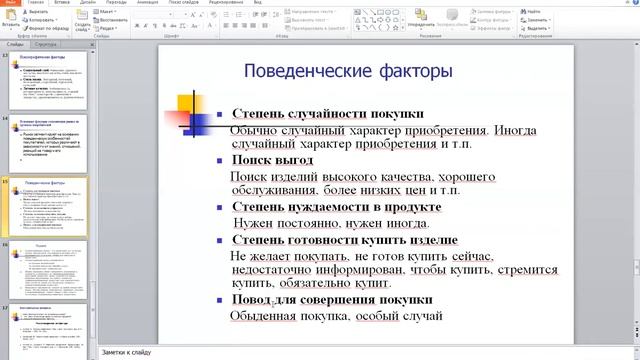Image resolution: width=640 pixels, height=360 pixels.
Task: Close the slides thumbnail pane
Action: 92,44
